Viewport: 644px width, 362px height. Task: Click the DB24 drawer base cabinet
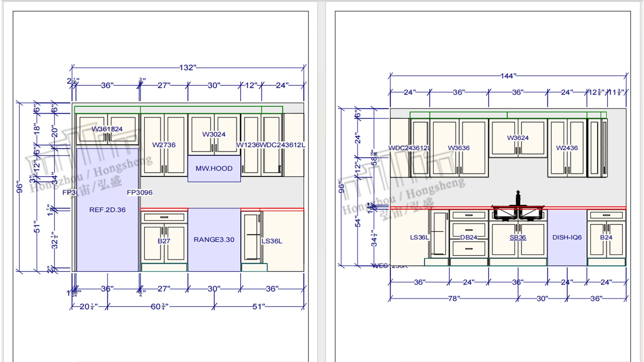[x=469, y=237]
